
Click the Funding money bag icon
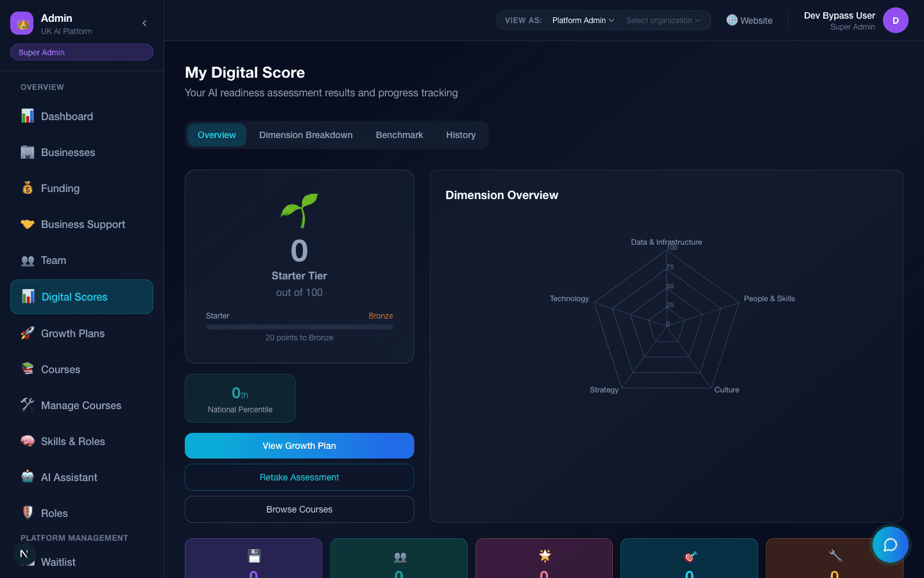(28, 188)
